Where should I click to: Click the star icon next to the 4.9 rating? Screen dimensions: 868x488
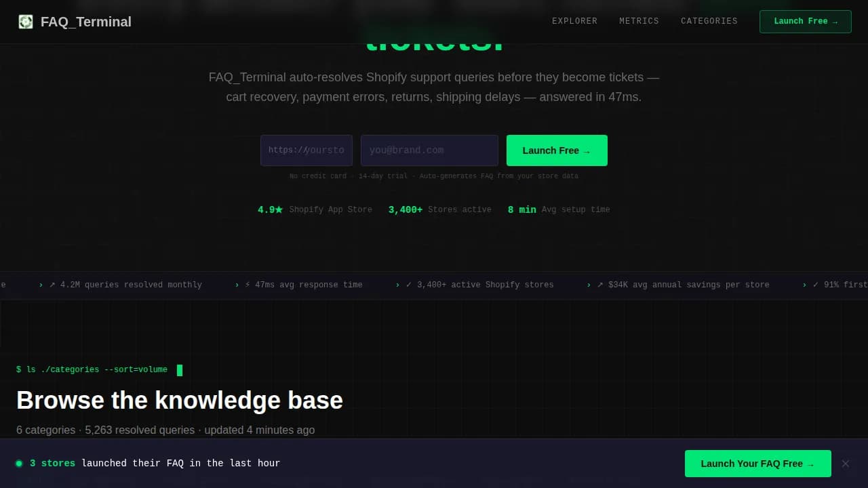click(280, 209)
